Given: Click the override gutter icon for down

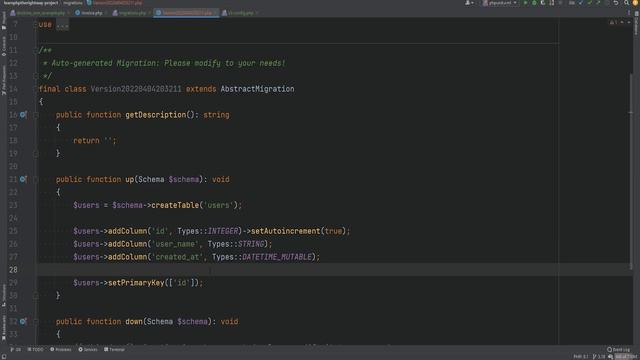Looking at the screenshot, I should (23, 321).
